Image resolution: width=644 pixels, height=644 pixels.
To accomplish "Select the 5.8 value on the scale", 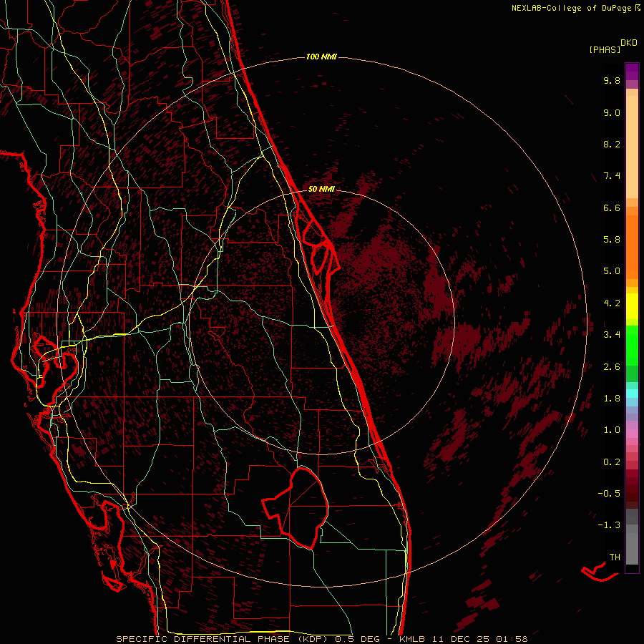I will click(612, 240).
